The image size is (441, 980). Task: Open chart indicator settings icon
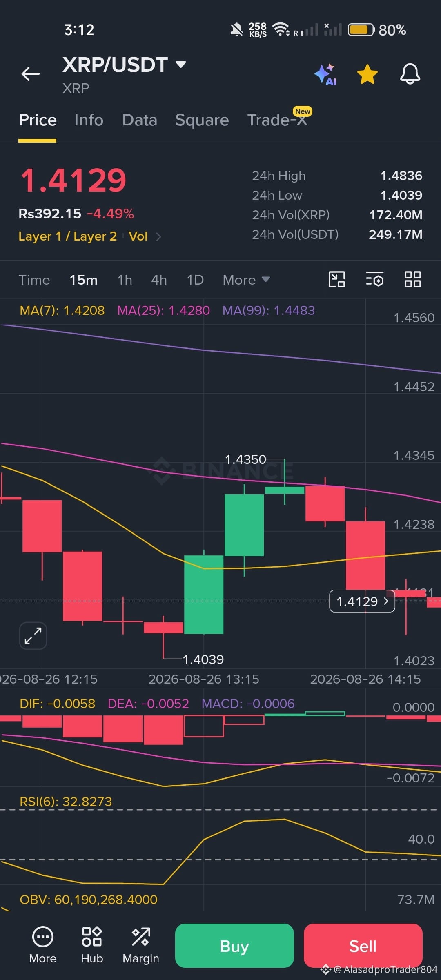pos(374,280)
